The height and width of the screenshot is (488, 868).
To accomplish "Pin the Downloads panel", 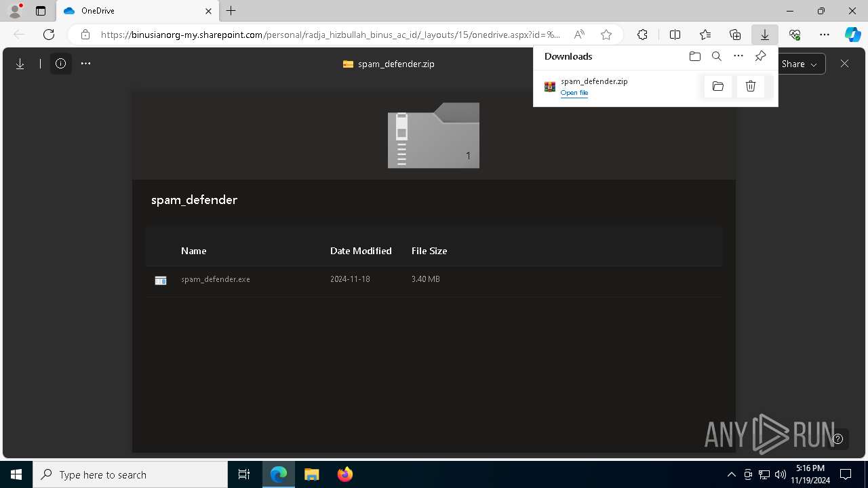I will coord(760,56).
